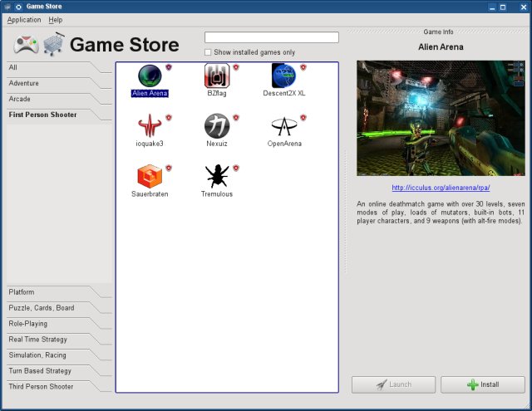Select the OpenArena game icon
Image resolution: width=532 pixels, height=411 pixels.
(284, 126)
